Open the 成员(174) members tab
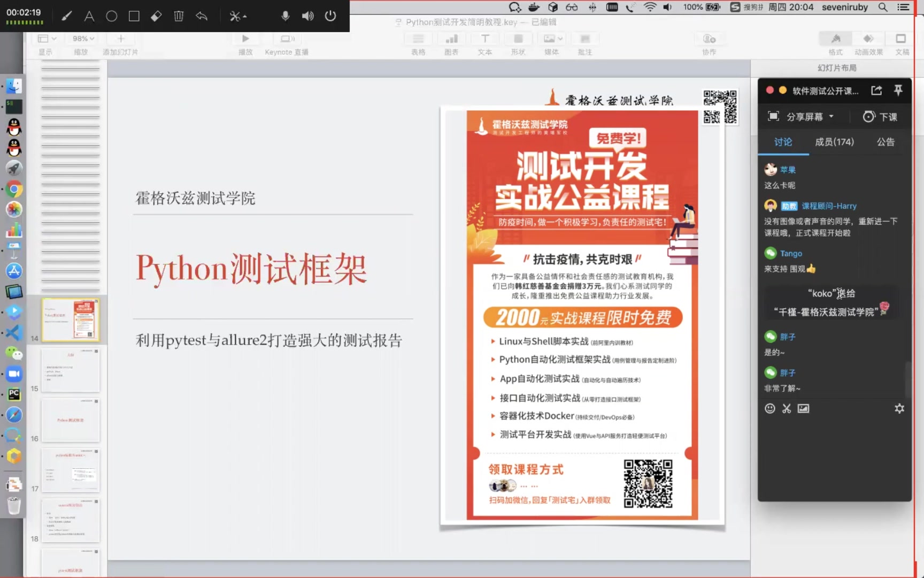Screen dimensions: 924x578 pos(834,142)
